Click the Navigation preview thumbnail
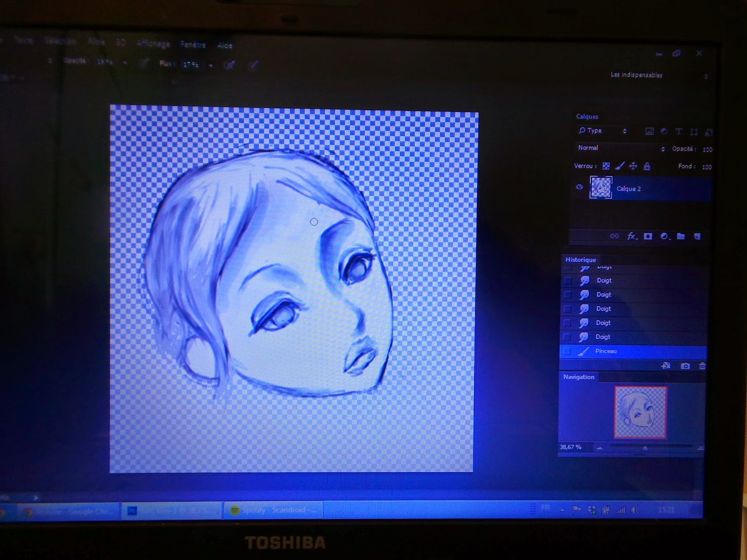 (640, 413)
